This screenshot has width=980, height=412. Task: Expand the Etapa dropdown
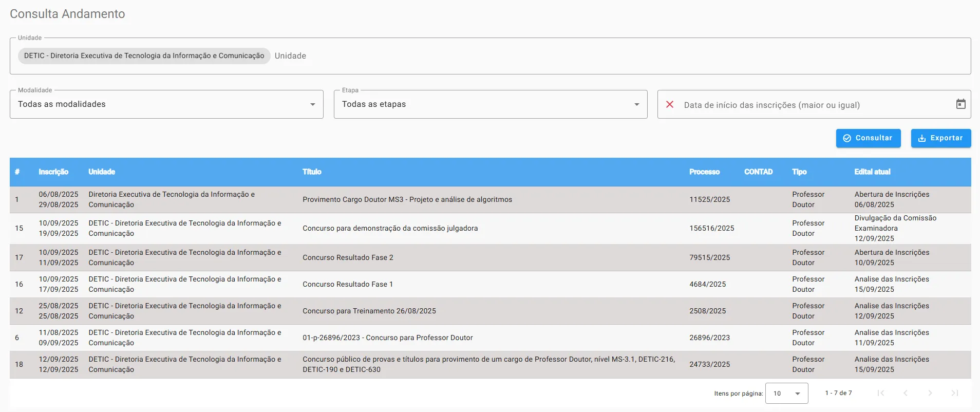(x=490, y=104)
